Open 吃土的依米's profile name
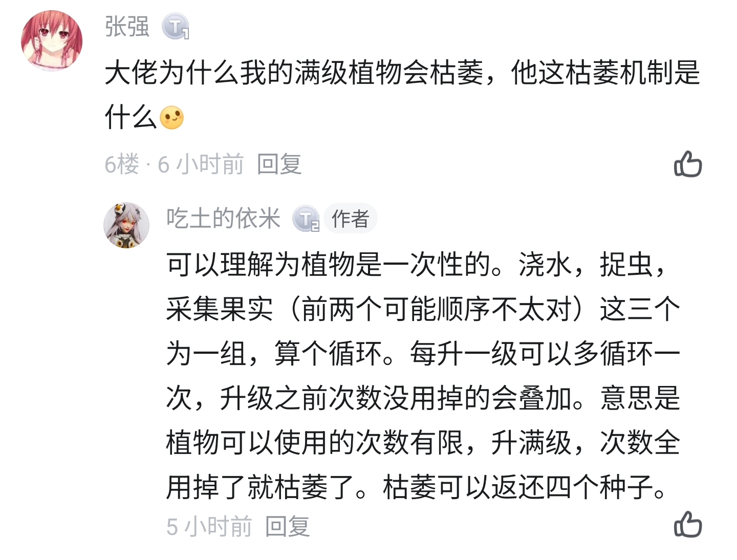Screen dimensions: 737x560 [223, 219]
